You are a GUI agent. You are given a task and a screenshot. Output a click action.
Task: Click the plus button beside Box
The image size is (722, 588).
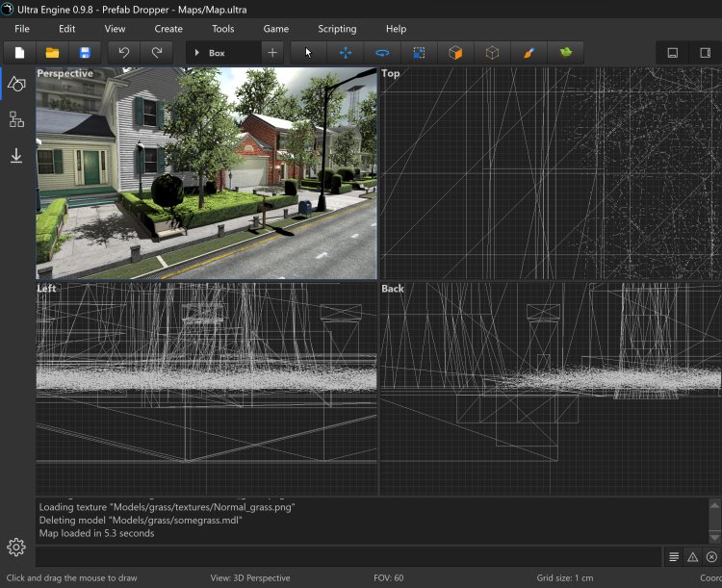click(272, 53)
